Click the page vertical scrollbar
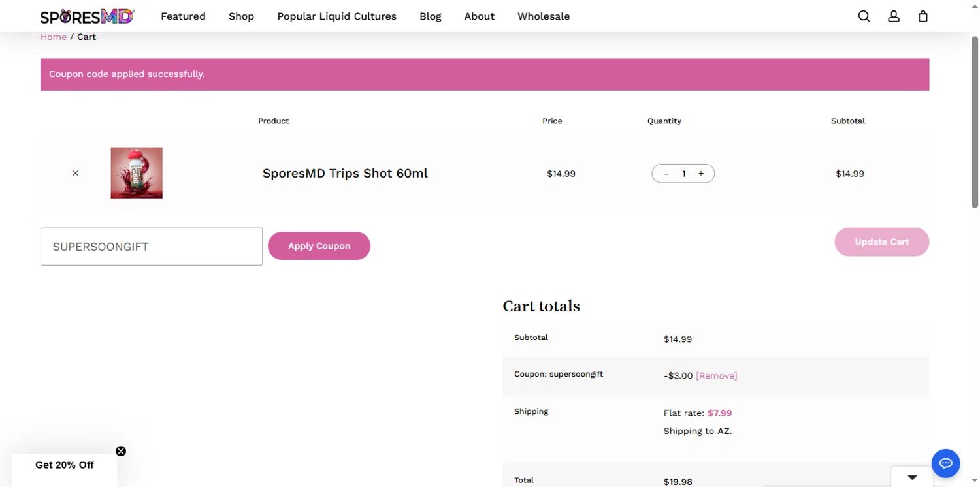 [x=975, y=121]
